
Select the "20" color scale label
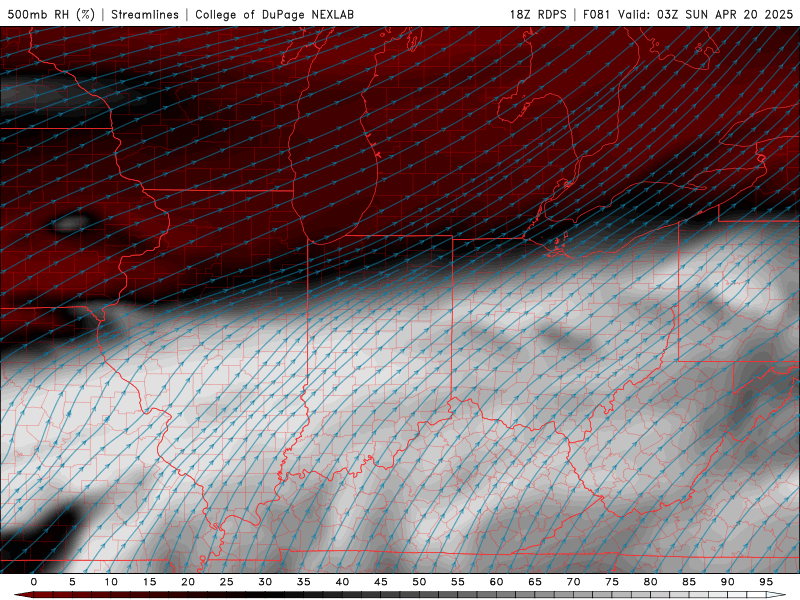[x=188, y=582]
